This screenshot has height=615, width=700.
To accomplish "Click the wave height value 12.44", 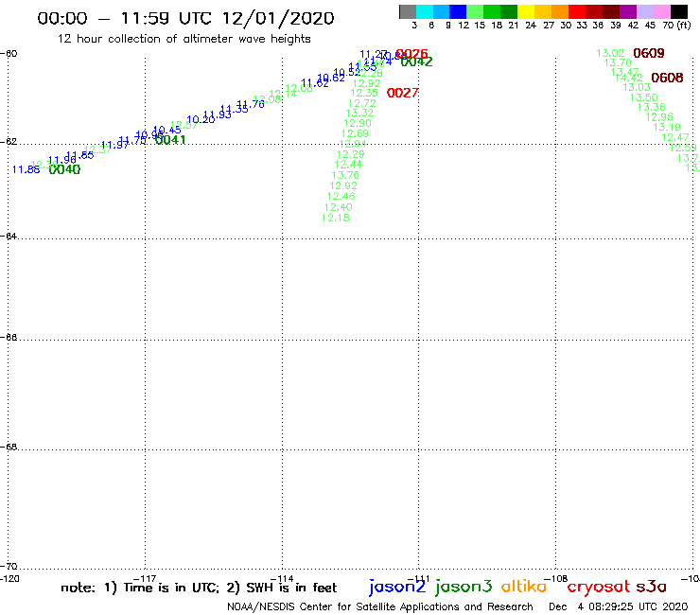I will (x=348, y=165).
